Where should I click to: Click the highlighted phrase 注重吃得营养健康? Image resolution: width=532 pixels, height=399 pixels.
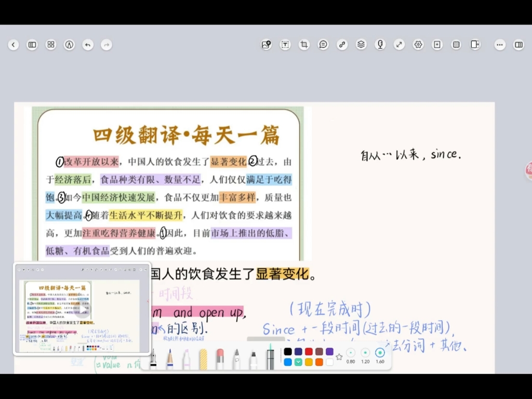point(119,233)
